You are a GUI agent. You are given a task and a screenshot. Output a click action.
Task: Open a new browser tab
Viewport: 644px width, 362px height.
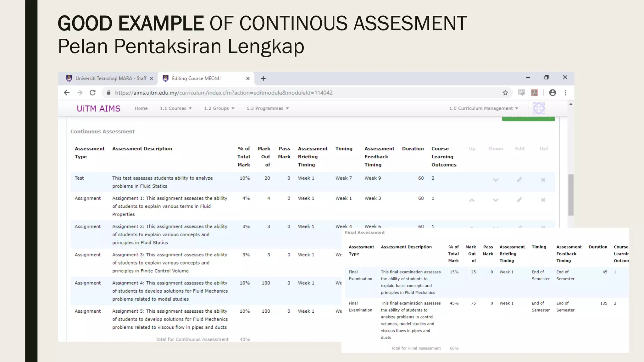[x=263, y=79]
